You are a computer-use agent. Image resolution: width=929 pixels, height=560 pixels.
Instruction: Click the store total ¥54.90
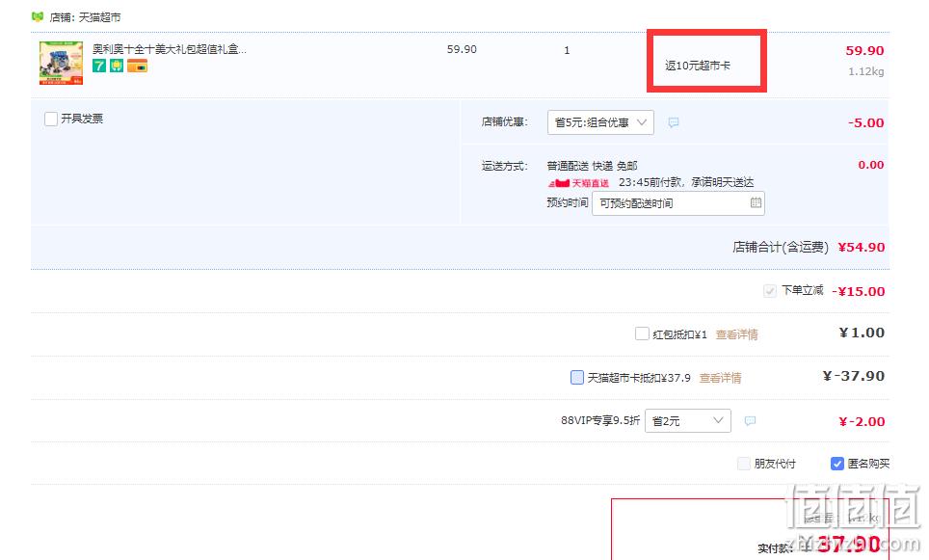pyautogui.click(x=861, y=247)
